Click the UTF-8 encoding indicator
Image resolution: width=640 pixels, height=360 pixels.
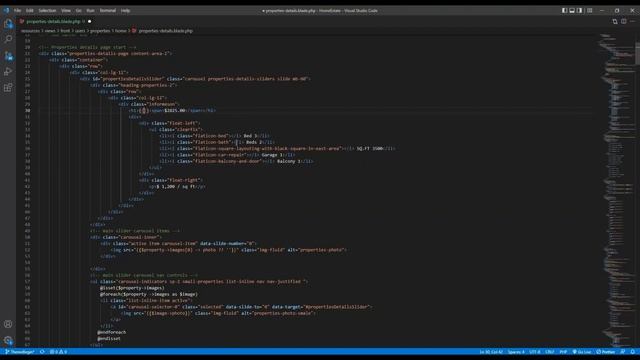coord(535,352)
